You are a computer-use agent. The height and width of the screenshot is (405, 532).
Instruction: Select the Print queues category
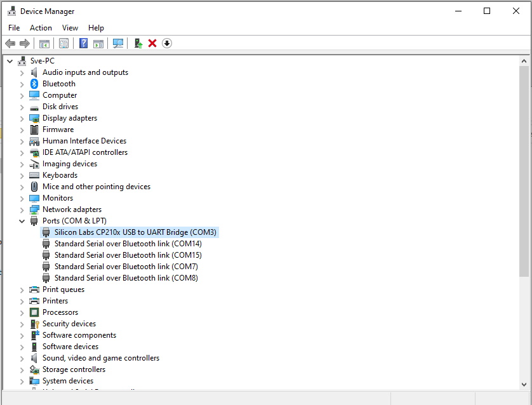[x=63, y=289]
